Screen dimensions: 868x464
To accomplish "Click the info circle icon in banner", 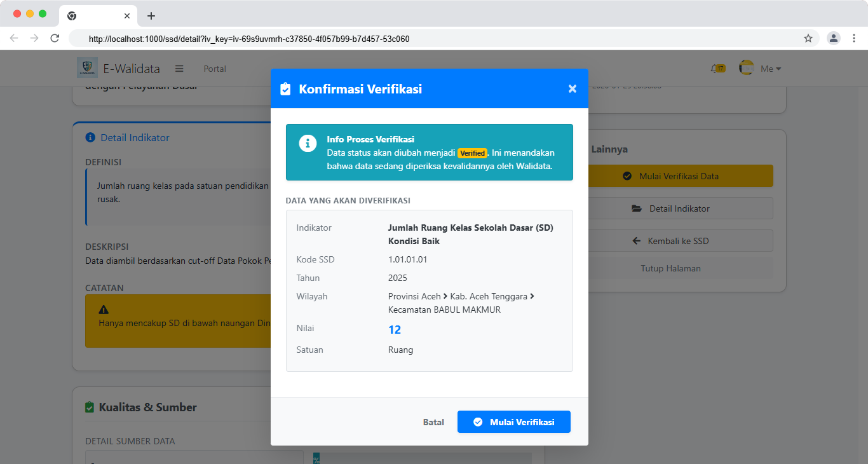I will [x=308, y=144].
